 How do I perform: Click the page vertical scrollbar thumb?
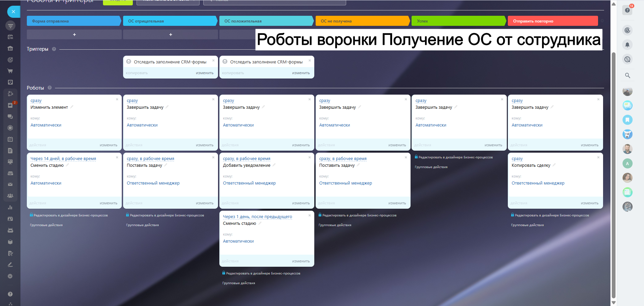click(x=613, y=174)
